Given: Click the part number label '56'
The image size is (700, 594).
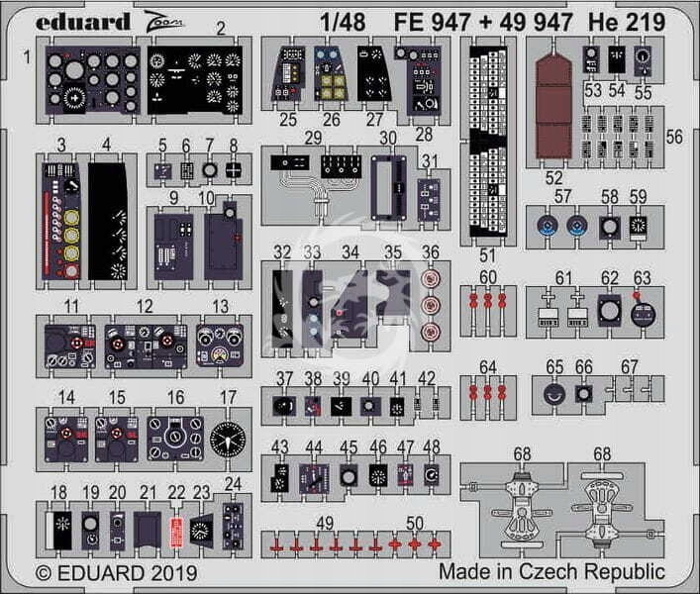Looking at the screenshot, I should (x=674, y=137).
